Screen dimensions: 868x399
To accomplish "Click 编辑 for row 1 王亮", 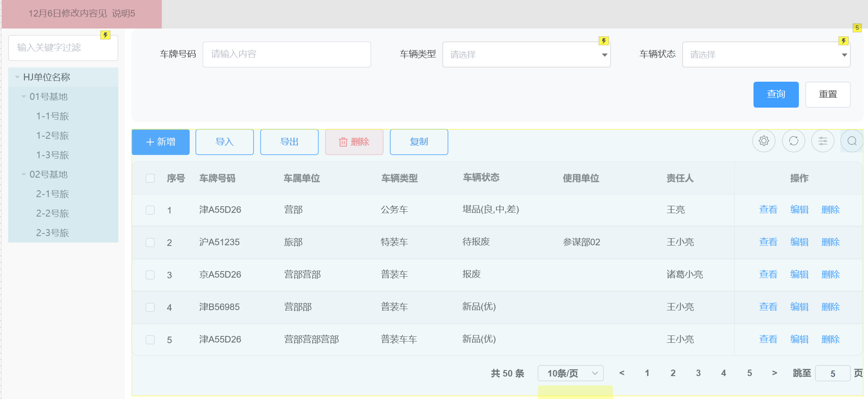I will tap(799, 210).
